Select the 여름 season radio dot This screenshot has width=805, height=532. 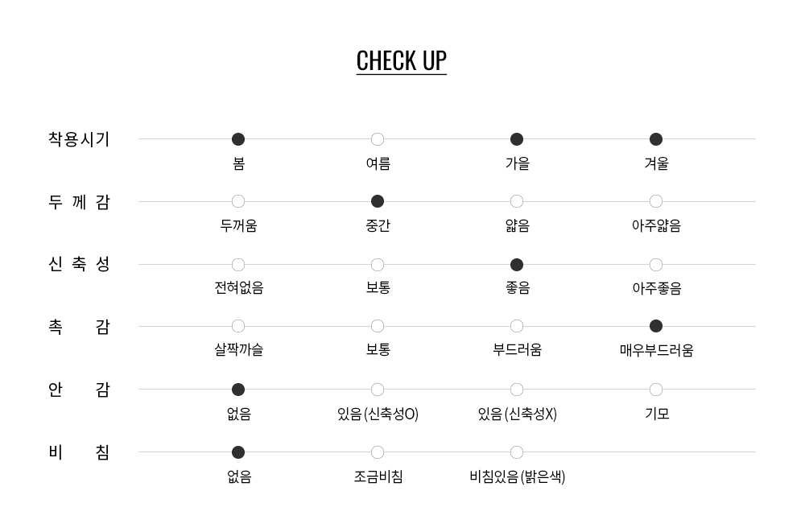378,139
